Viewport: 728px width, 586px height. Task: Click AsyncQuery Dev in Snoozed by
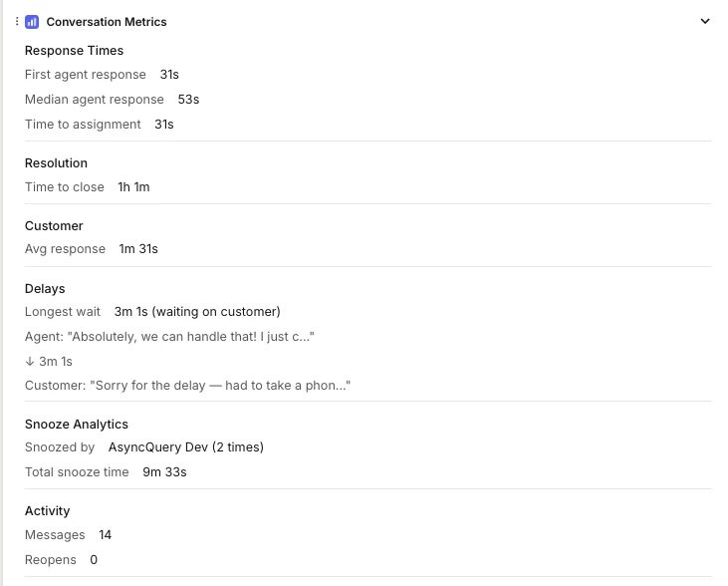[x=151, y=447]
